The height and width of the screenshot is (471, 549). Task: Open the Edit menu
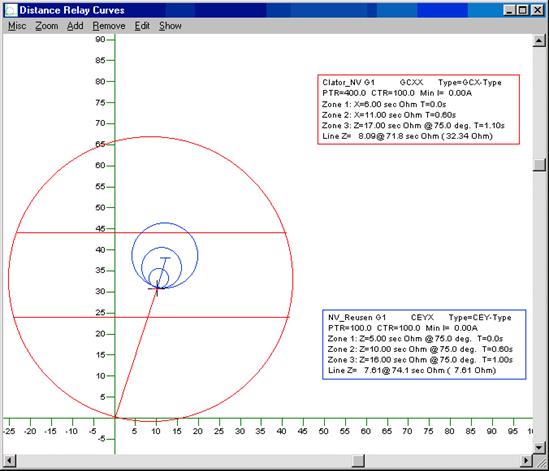(x=142, y=26)
